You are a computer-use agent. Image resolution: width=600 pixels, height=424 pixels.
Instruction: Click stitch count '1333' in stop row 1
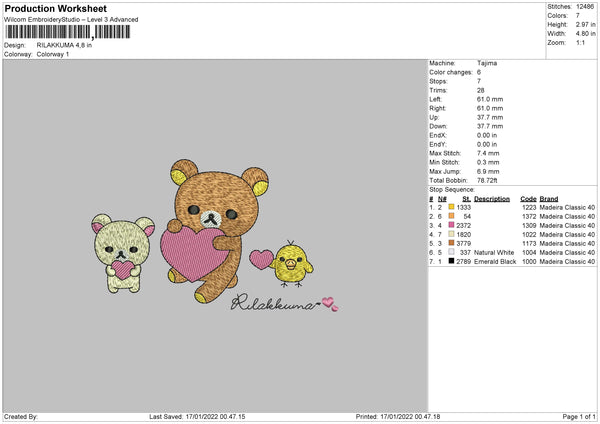tap(463, 207)
